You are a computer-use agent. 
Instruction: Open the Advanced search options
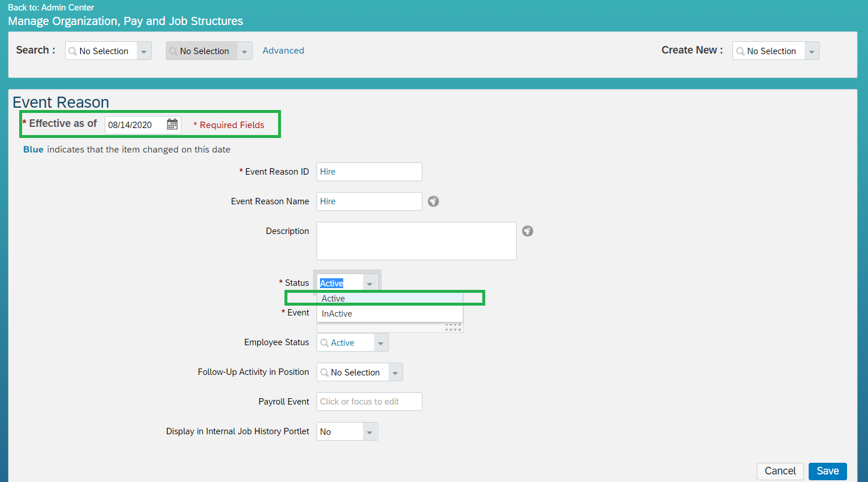click(283, 51)
